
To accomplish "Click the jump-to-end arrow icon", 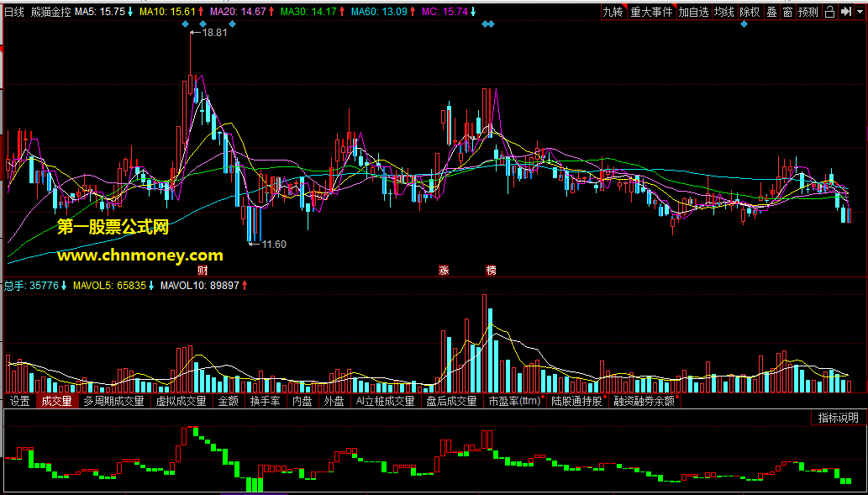I will (x=844, y=12).
